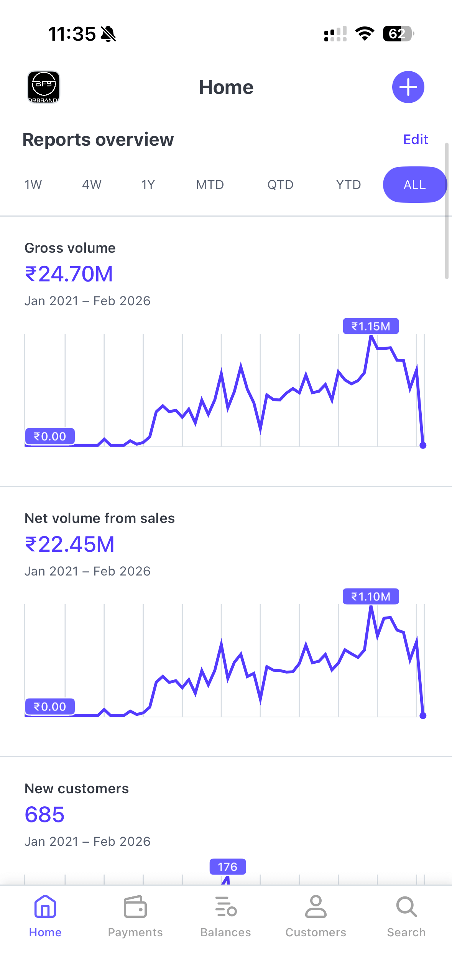Tap the blue plus create button
The width and height of the screenshot is (452, 980).
pyautogui.click(x=408, y=87)
